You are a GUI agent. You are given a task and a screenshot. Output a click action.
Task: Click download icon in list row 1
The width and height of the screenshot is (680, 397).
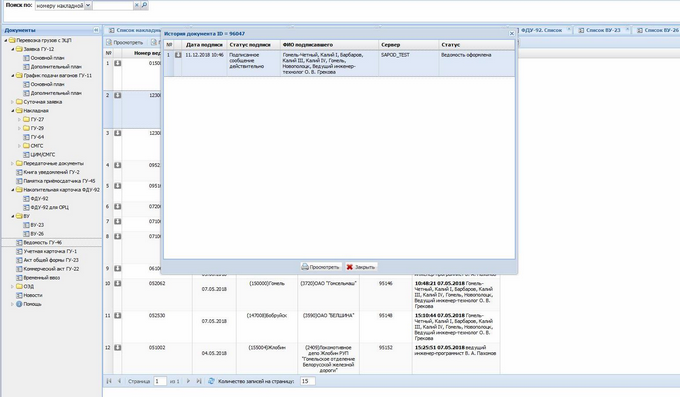pyautogui.click(x=118, y=63)
